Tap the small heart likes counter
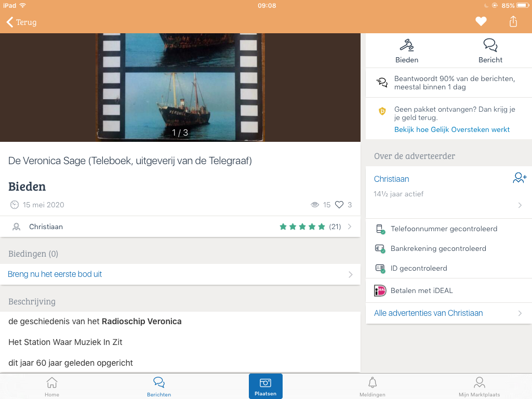532x399 pixels. (339, 205)
